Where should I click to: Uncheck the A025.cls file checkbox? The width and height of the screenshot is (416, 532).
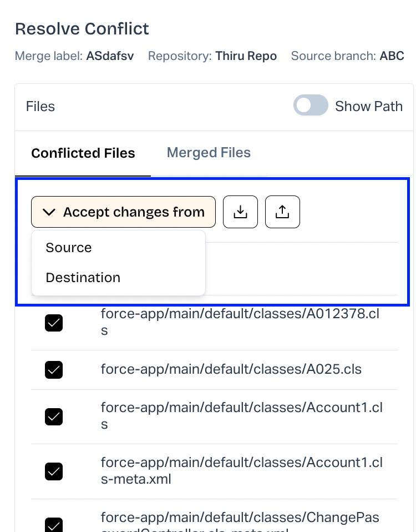coord(54,369)
